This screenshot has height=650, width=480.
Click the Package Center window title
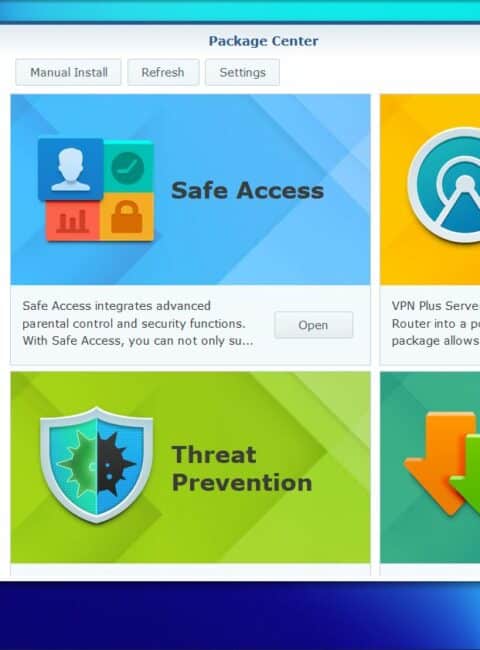264,41
